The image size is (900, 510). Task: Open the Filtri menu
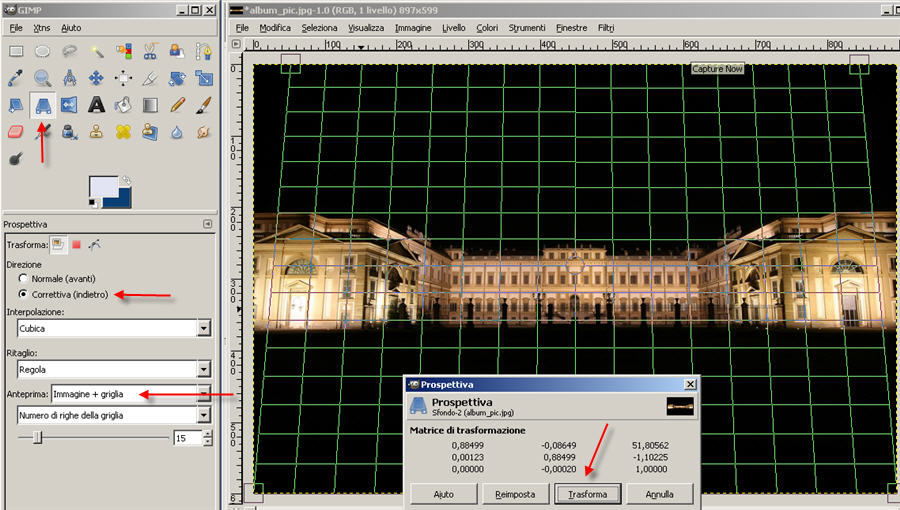point(606,28)
